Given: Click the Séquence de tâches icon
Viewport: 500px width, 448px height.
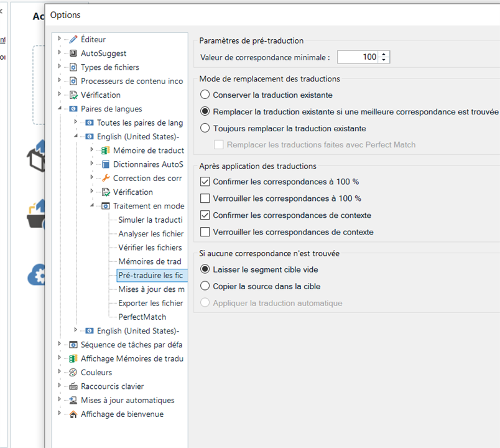Looking at the screenshot, I should 73,345.
